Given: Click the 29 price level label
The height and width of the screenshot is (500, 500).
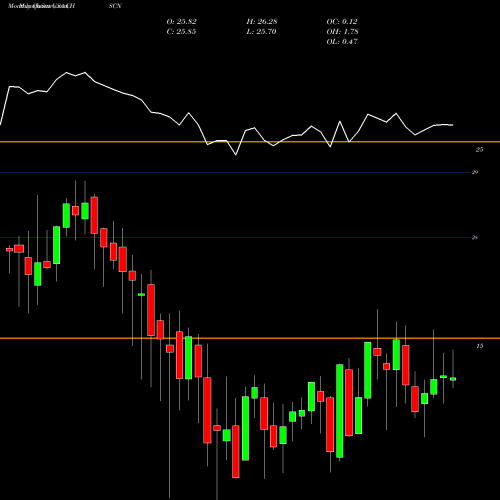Looking at the screenshot, I should pyautogui.click(x=475, y=172).
